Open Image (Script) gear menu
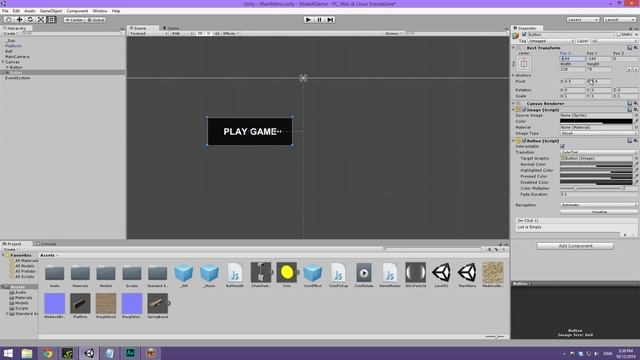The width and height of the screenshot is (640, 360). click(x=636, y=110)
